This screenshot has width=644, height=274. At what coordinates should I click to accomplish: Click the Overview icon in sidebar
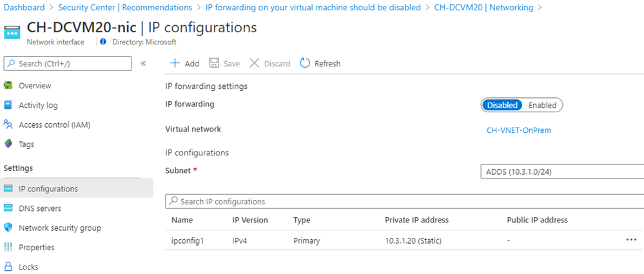pyautogui.click(x=8, y=86)
